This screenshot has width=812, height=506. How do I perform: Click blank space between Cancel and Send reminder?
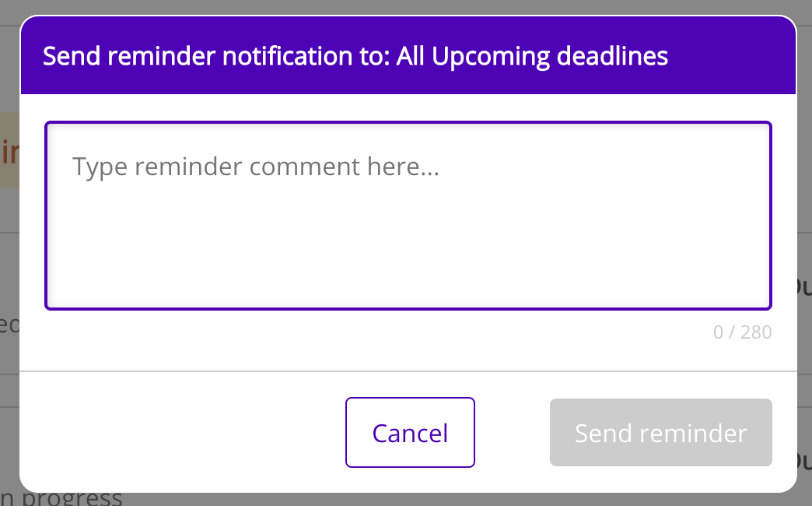(x=512, y=433)
